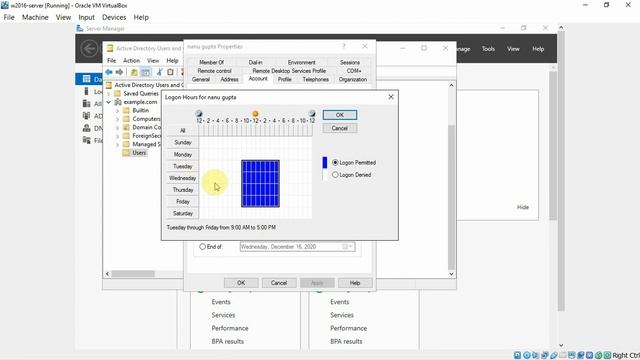This screenshot has height=360, width=640.
Task: Click the Server Manager back arrow
Action: (x=89, y=49)
